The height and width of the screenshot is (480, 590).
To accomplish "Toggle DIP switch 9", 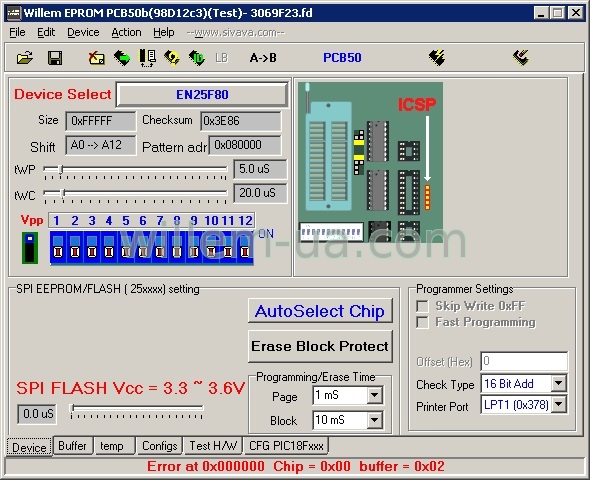I will click(194, 247).
